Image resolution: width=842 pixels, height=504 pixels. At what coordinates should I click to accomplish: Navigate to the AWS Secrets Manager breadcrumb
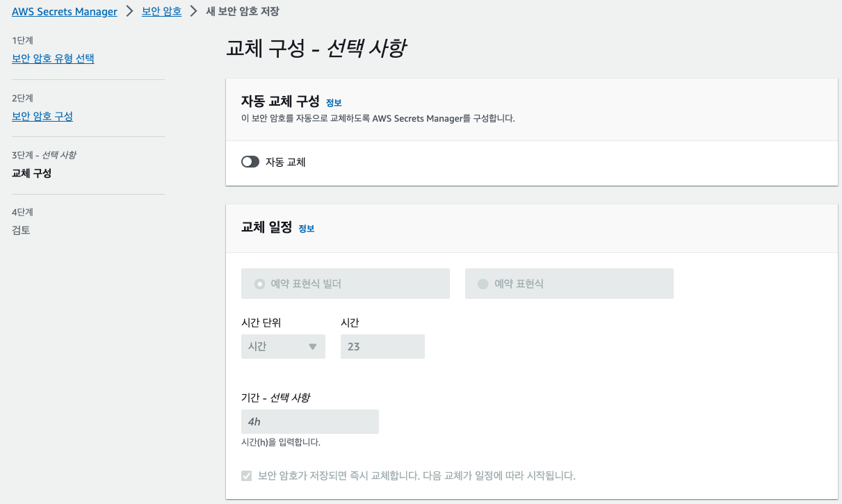coord(65,11)
